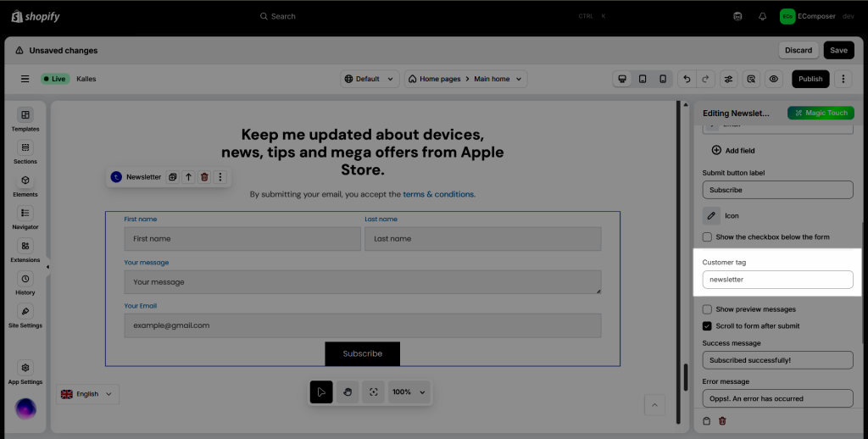
Task: Select the hand pan tool
Action: (x=347, y=392)
